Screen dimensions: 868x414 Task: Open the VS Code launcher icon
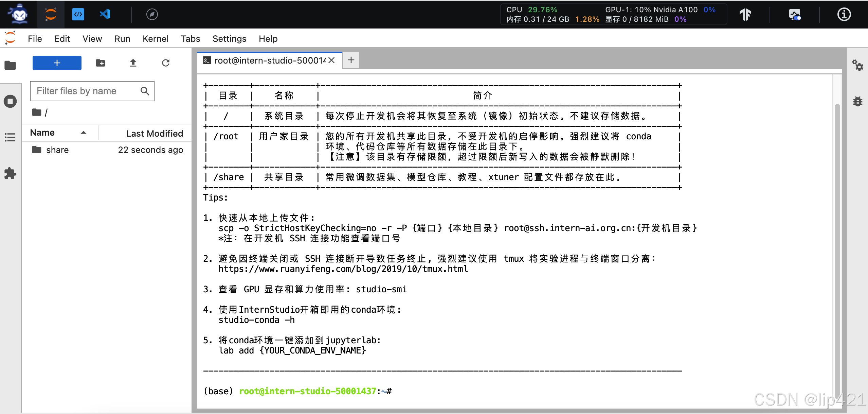pyautogui.click(x=105, y=14)
